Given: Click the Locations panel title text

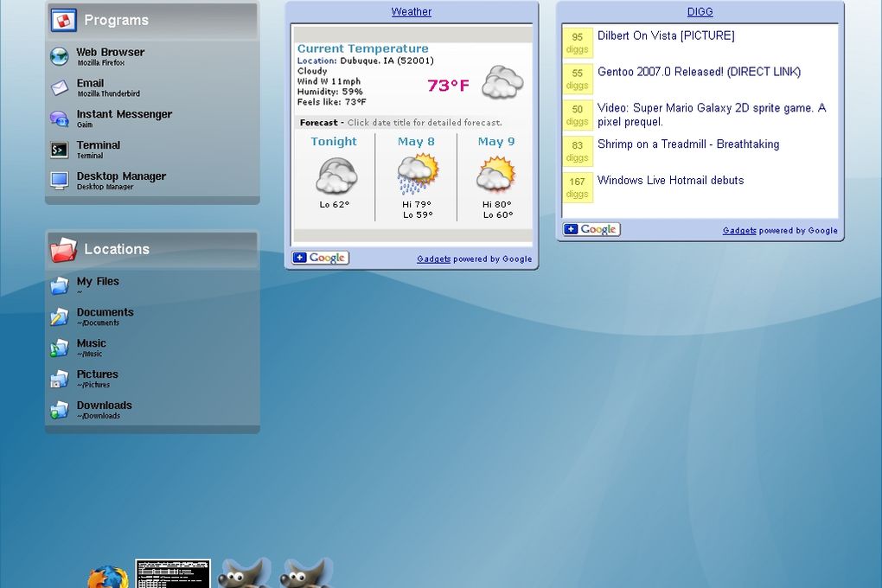Looking at the screenshot, I should click(117, 249).
